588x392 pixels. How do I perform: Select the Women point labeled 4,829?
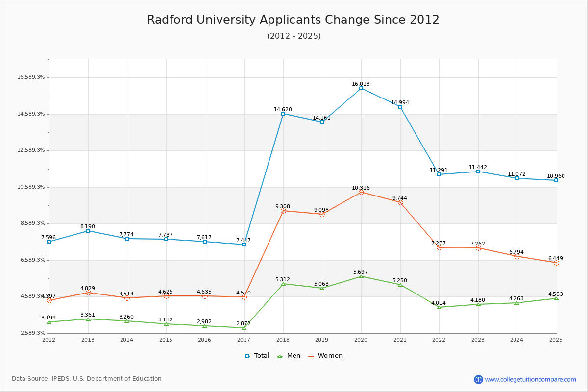[88, 293]
